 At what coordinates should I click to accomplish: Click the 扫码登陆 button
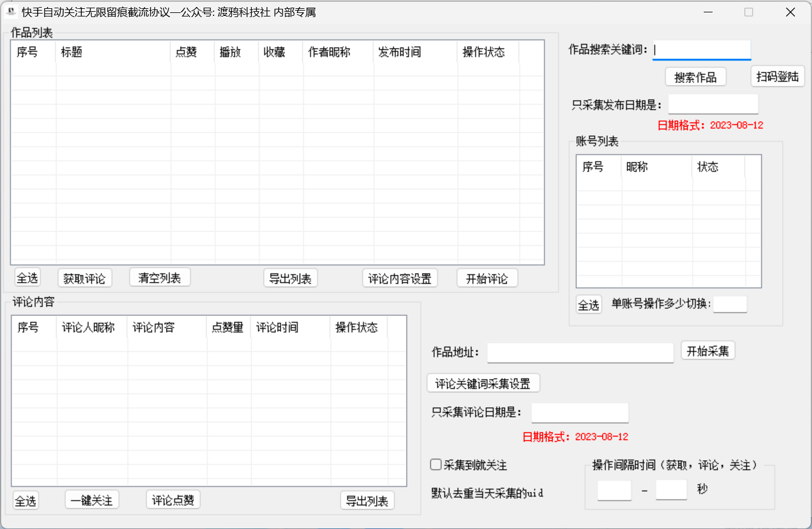click(777, 76)
